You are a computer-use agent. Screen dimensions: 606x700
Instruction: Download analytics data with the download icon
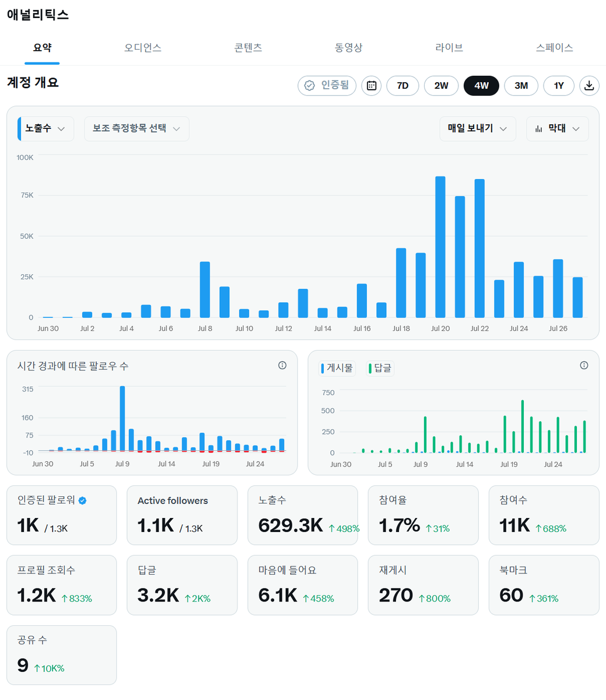click(x=589, y=86)
